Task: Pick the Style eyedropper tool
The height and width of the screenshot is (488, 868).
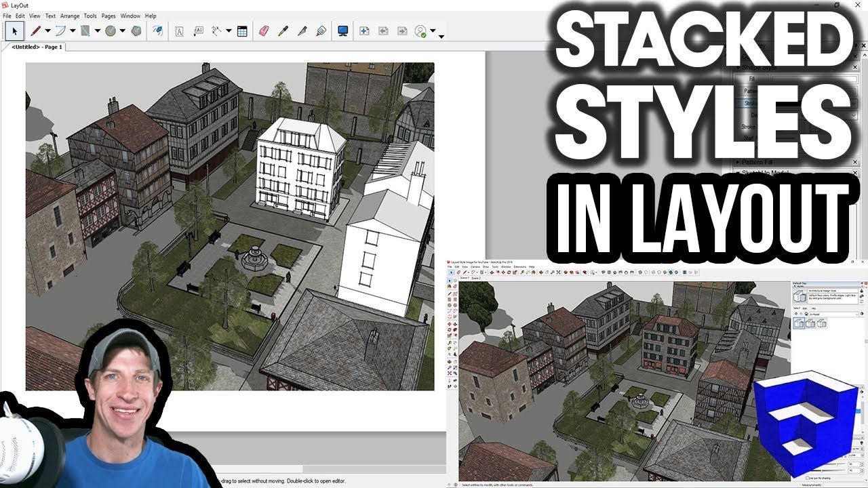Action: (x=283, y=30)
